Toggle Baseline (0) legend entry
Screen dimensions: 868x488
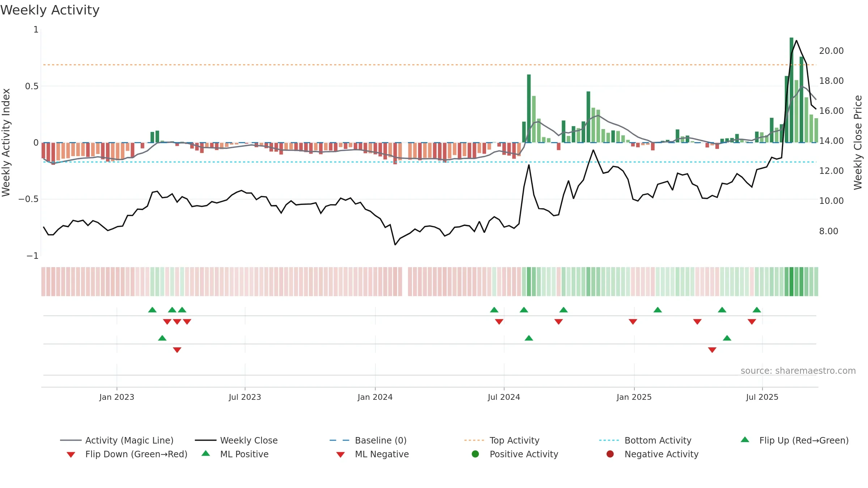pyautogui.click(x=368, y=440)
